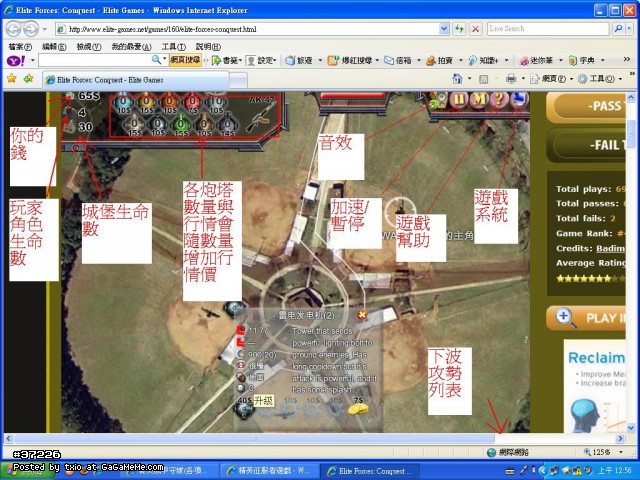The width and height of the screenshot is (640, 480).
Task: Click the round M button in game
Action: [479, 99]
